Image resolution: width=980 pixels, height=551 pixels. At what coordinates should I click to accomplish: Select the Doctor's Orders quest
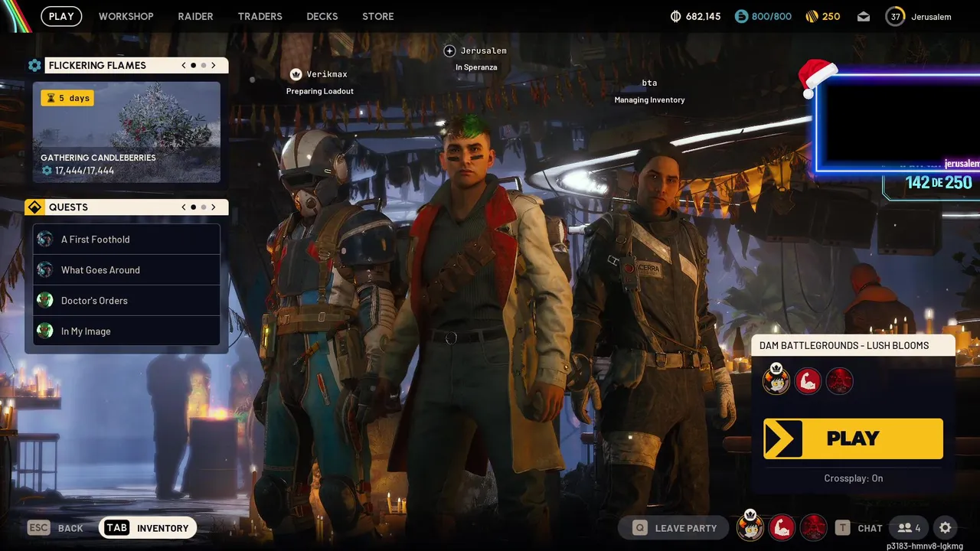126,301
